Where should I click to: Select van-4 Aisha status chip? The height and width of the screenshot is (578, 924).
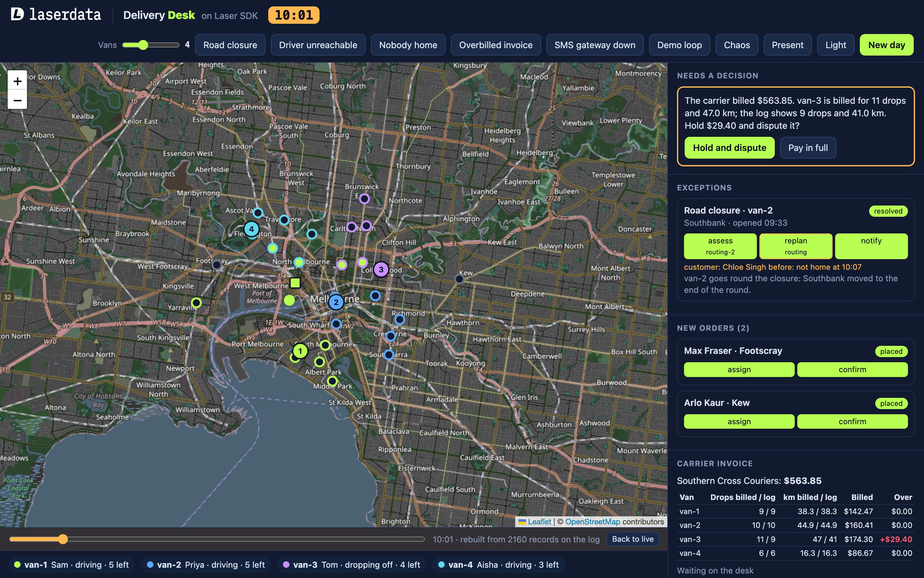pos(498,565)
